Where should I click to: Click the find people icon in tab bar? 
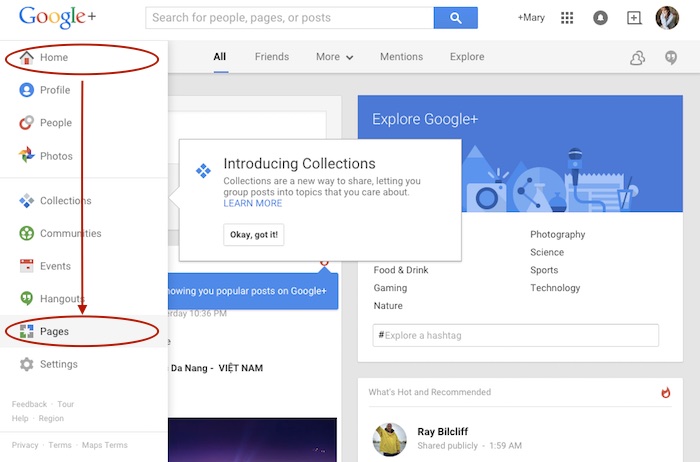coord(638,58)
